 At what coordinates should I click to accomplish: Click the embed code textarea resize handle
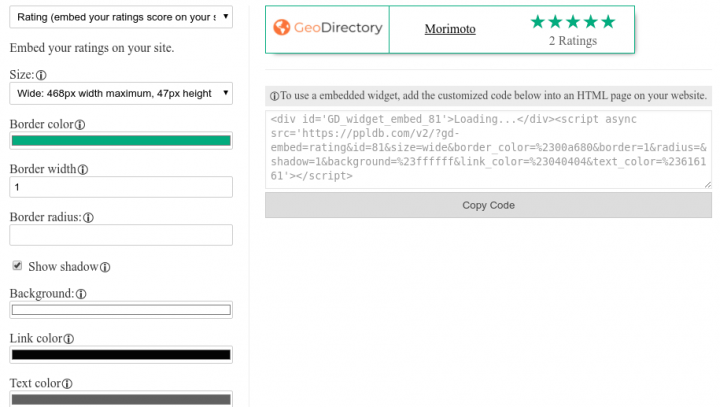(708, 185)
